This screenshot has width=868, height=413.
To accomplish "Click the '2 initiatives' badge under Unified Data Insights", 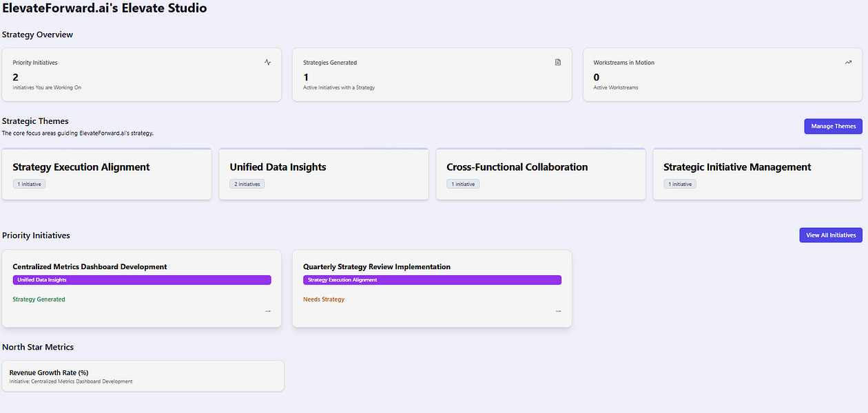I will [x=247, y=184].
